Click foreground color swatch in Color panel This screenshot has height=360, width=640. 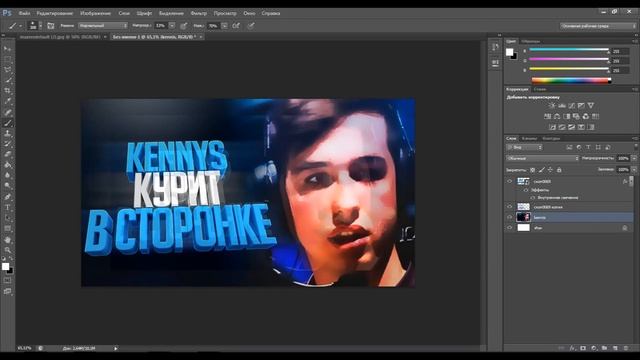(509, 52)
